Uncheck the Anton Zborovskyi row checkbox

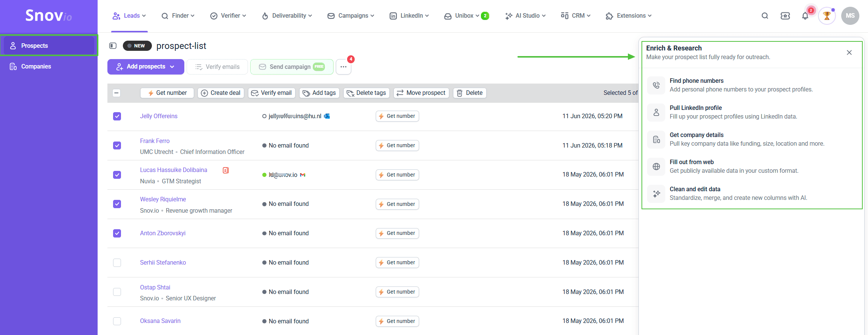point(117,233)
